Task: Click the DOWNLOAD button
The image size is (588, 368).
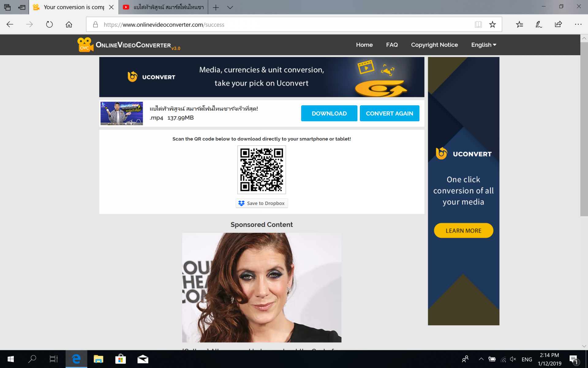Action: point(329,113)
